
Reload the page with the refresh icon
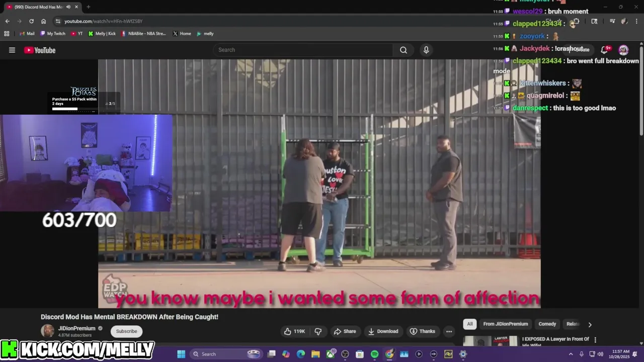31,21
